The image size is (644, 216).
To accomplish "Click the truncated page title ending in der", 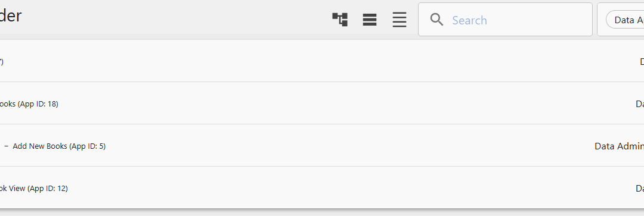I will (11, 17).
